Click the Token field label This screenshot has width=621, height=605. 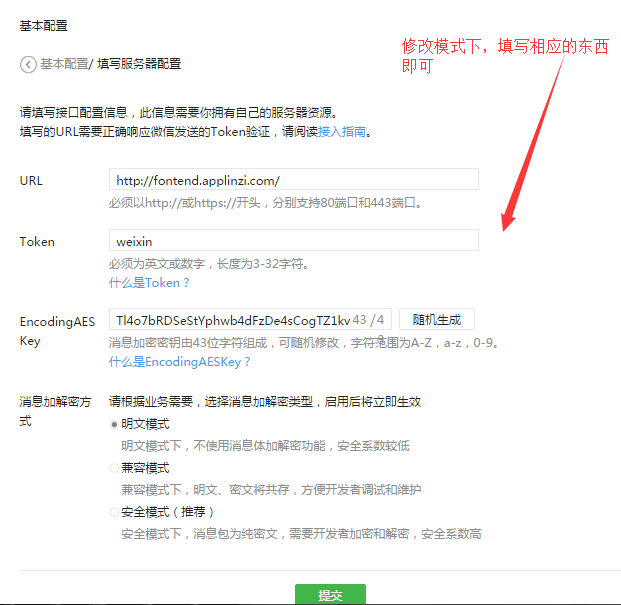[37, 242]
